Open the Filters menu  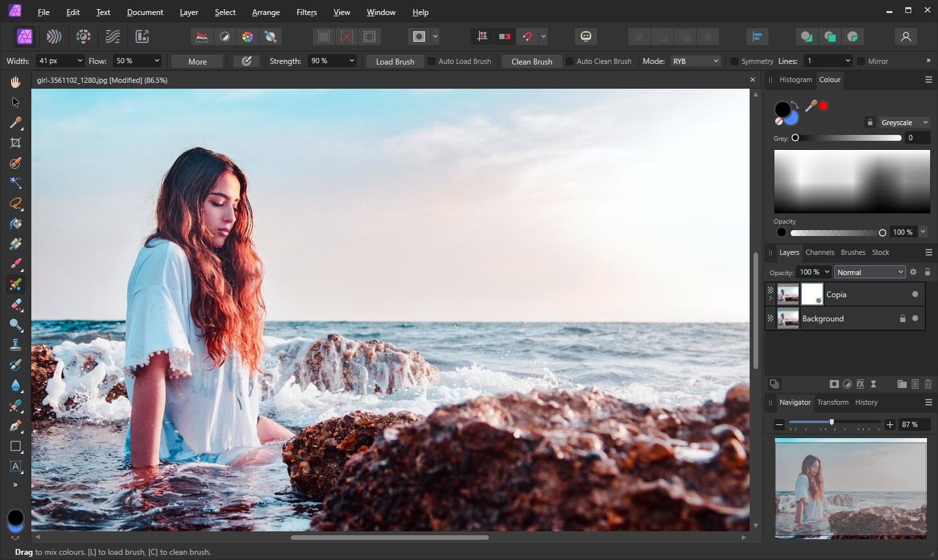(x=306, y=12)
